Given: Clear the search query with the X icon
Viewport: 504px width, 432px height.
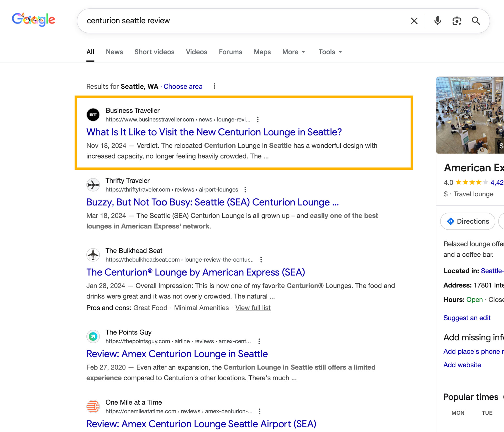Looking at the screenshot, I should (x=414, y=21).
